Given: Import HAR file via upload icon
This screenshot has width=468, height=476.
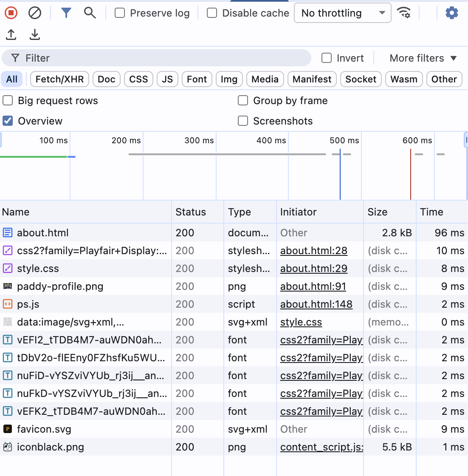Looking at the screenshot, I should click(x=11, y=34).
